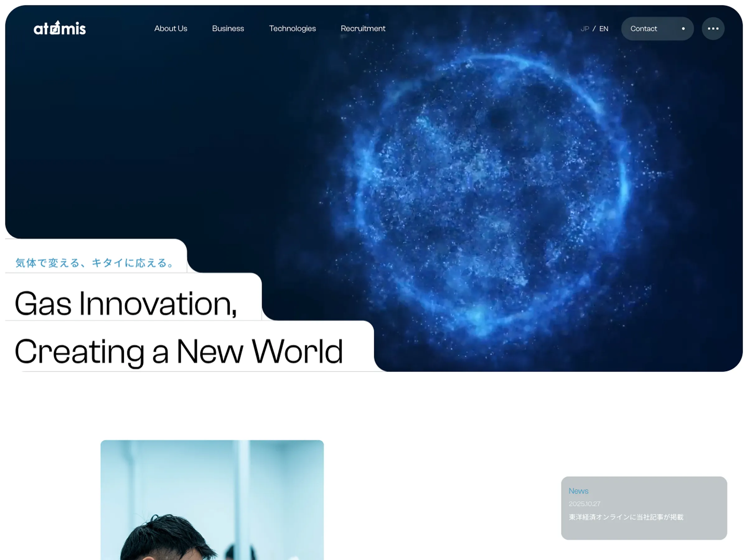
Task: Switch language to EN
Action: coord(604,29)
